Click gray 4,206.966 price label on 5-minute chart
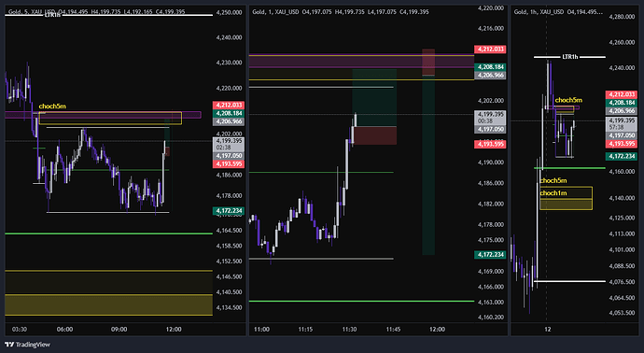 [229, 121]
